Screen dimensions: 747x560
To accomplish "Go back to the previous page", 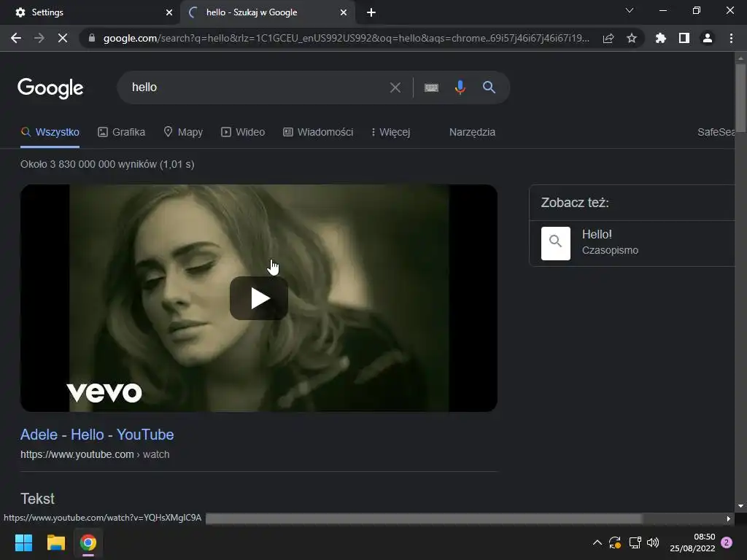I will tap(16, 38).
